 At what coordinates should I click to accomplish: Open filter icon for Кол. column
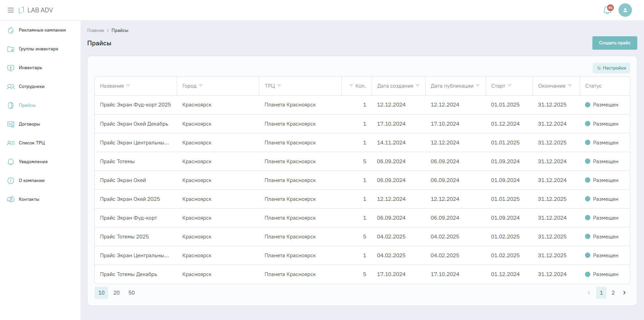(x=351, y=86)
